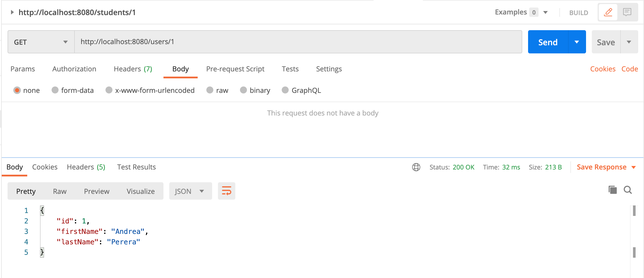This screenshot has width=644, height=278.
Task: Open the comments icon near BUILD
Action: coord(627,12)
